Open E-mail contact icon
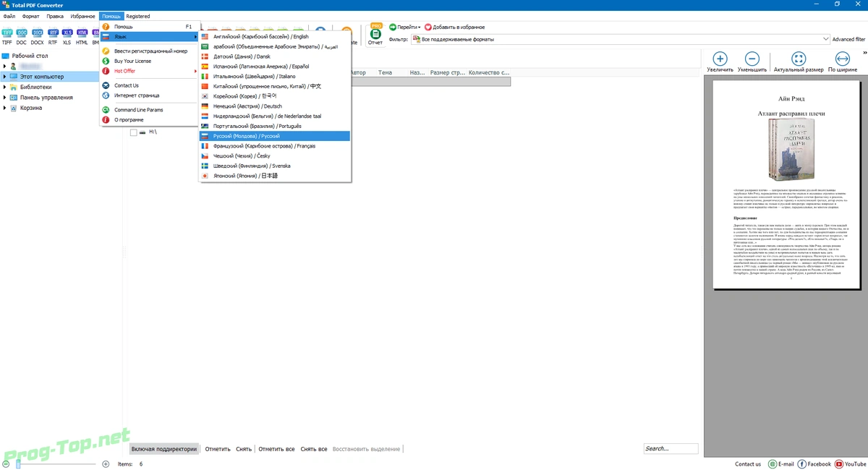The height and width of the screenshot is (470, 868). [x=773, y=464]
